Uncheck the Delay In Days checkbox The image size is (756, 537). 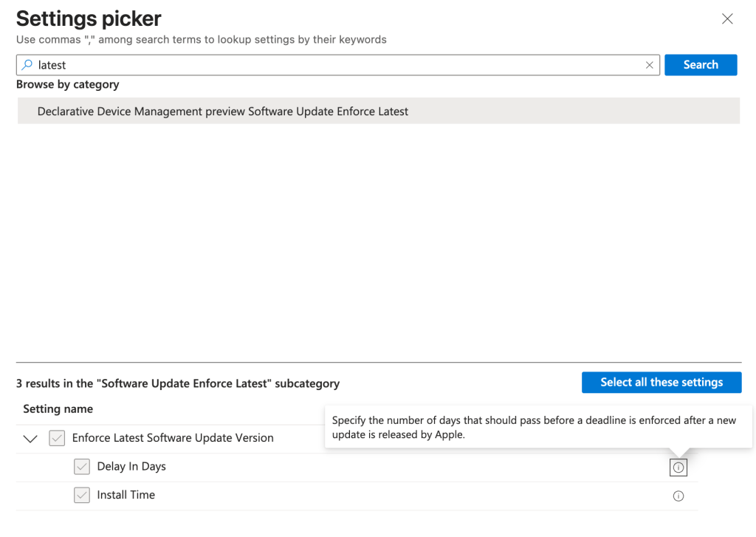point(82,467)
